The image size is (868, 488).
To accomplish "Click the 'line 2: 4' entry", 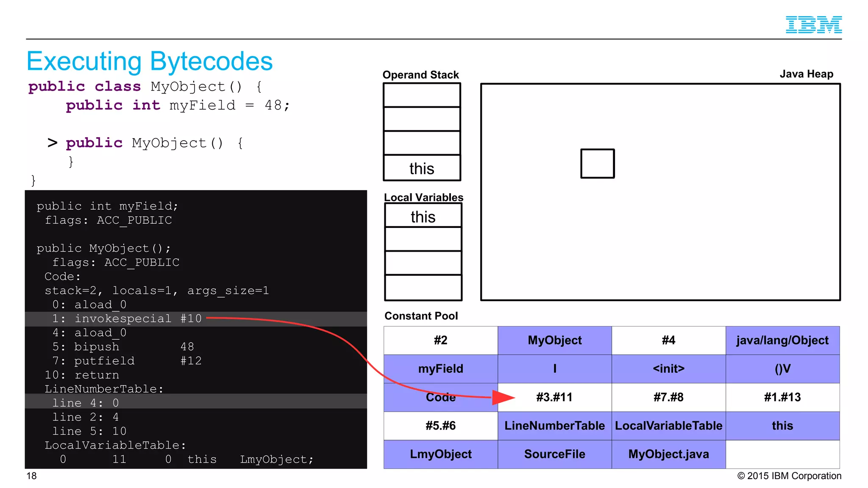I will 86,417.
